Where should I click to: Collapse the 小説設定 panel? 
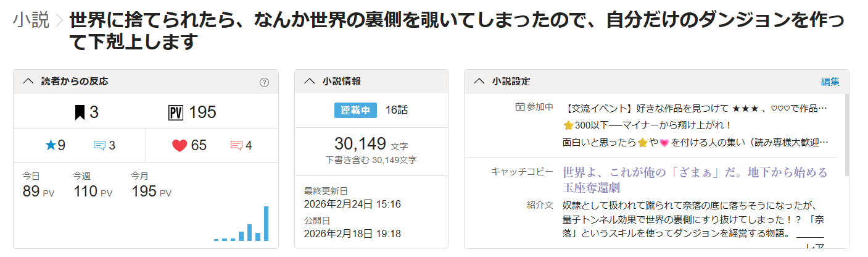479,82
